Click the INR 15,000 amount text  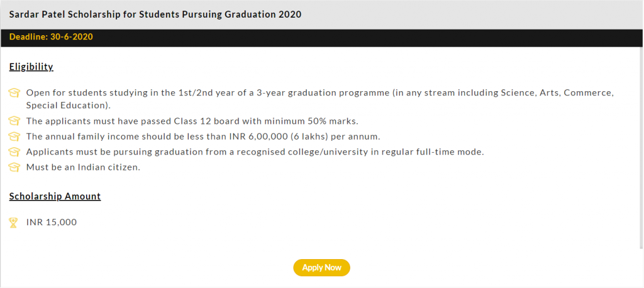click(x=52, y=222)
